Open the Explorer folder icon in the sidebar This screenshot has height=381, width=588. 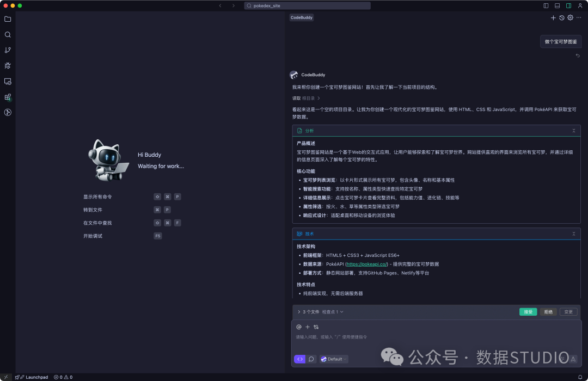(8, 19)
